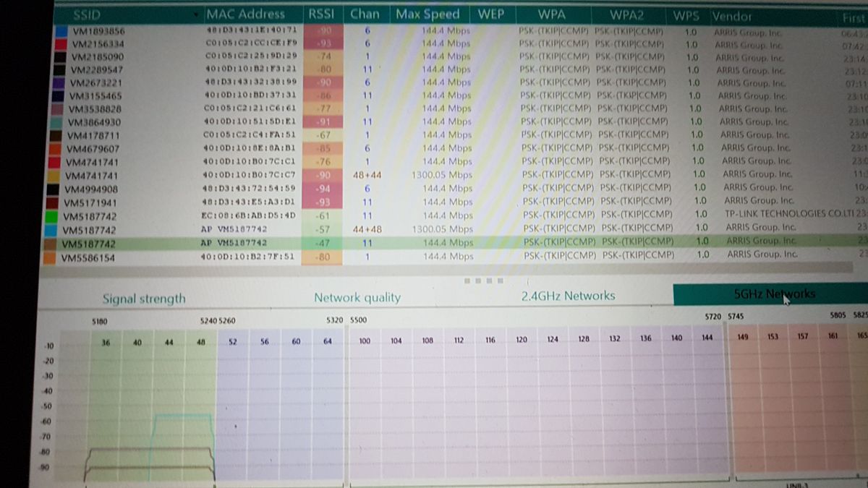Click the pink square icon beside VM3538828

58,108
